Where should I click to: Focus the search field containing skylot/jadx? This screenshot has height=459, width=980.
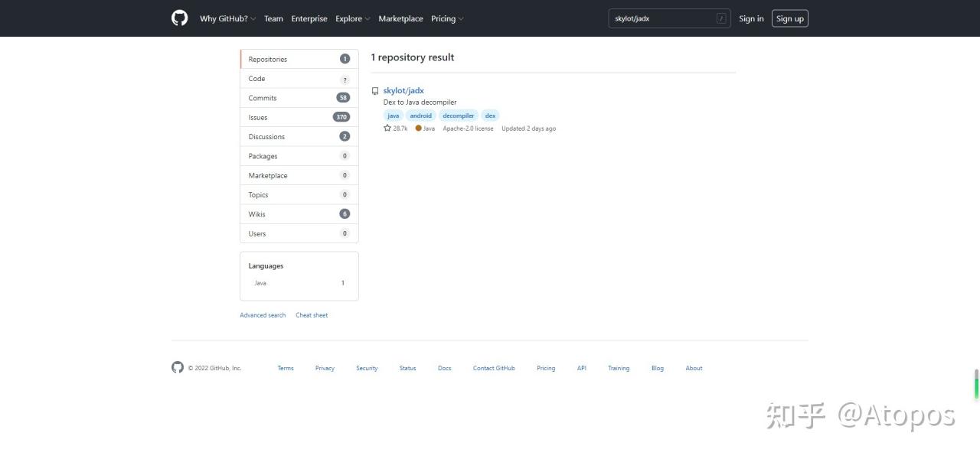point(669,18)
